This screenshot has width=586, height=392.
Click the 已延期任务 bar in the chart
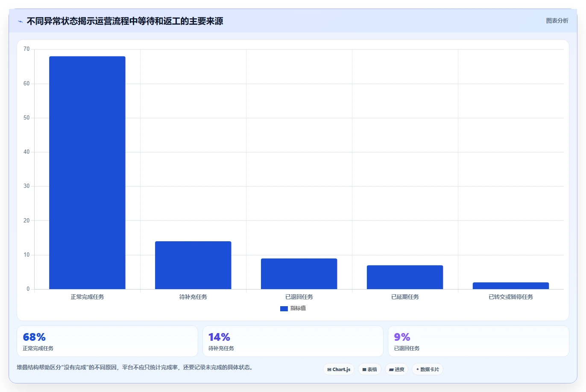coord(405,277)
